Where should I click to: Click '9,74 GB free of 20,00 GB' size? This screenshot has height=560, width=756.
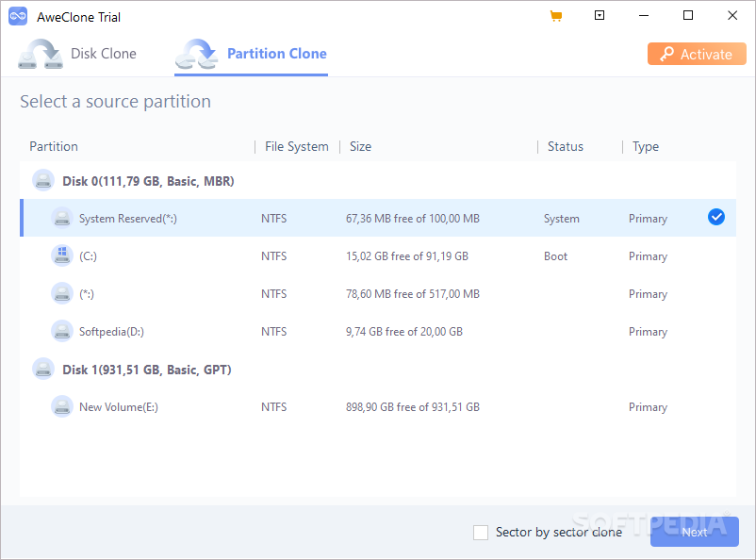(404, 331)
